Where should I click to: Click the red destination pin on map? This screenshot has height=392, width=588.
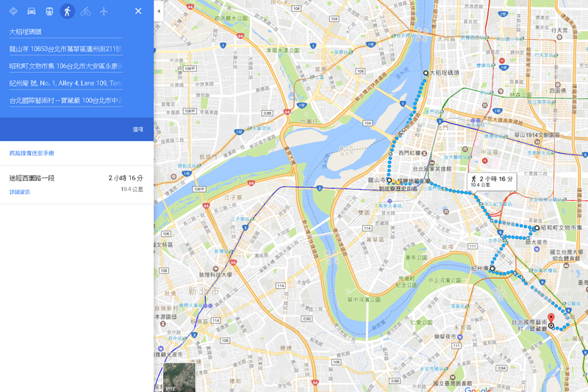[551, 319]
